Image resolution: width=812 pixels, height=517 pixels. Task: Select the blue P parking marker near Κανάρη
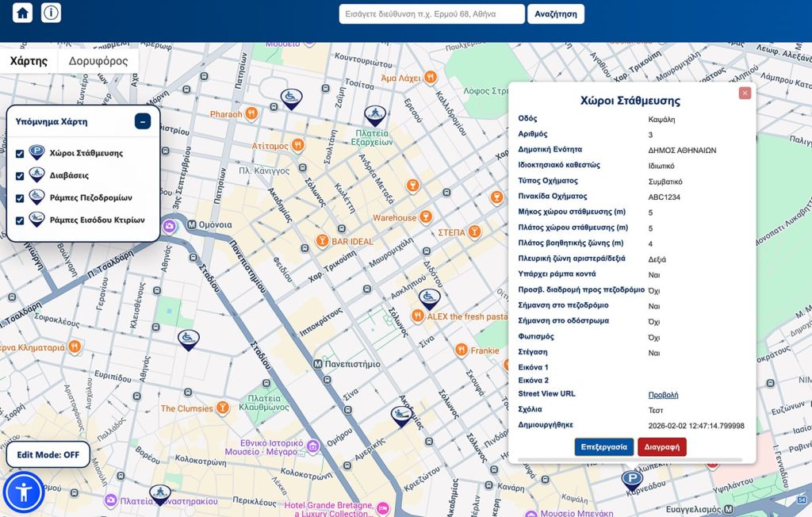[x=630, y=479]
